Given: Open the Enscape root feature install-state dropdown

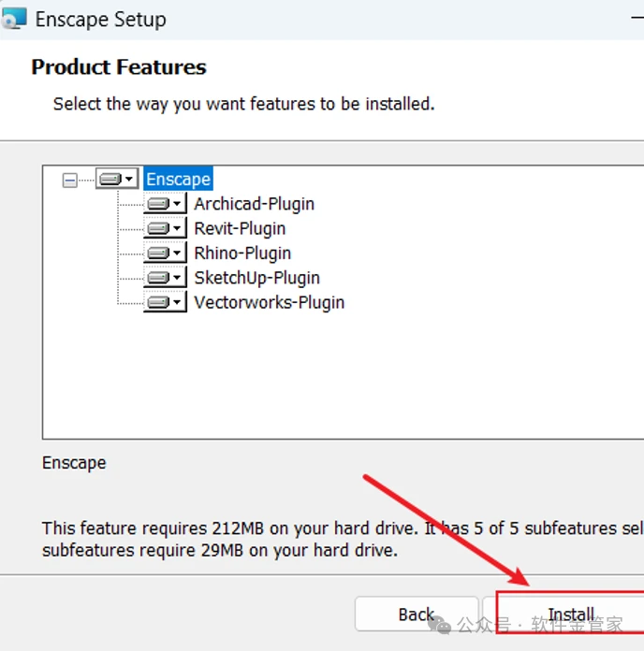Looking at the screenshot, I should tap(117, 179).
